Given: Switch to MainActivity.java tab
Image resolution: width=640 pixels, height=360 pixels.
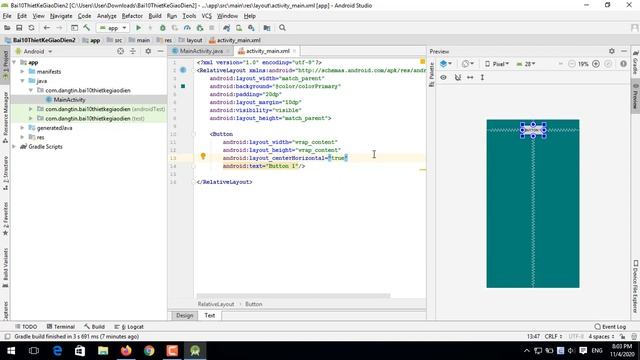Looking at the screenshot, I should 201,51.
